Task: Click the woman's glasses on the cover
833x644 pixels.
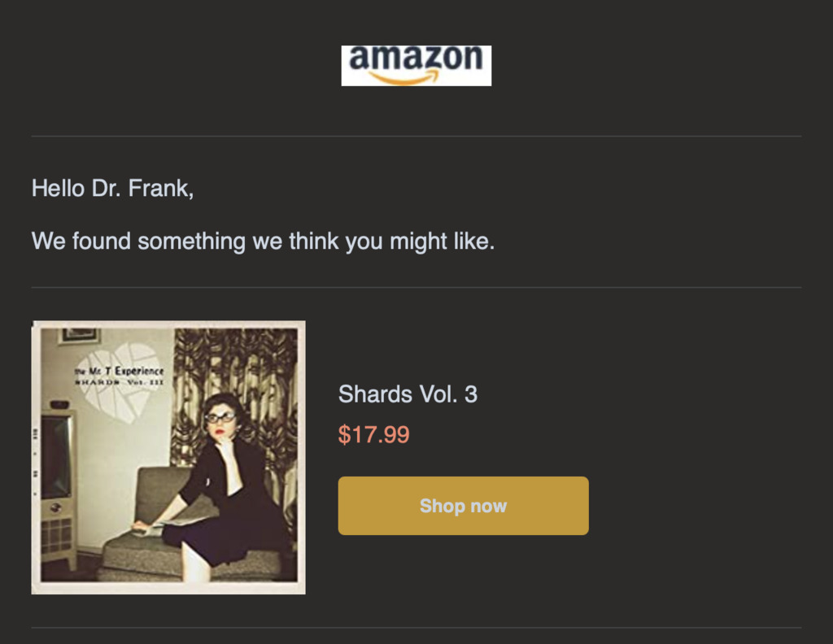Action: (219, 417)
